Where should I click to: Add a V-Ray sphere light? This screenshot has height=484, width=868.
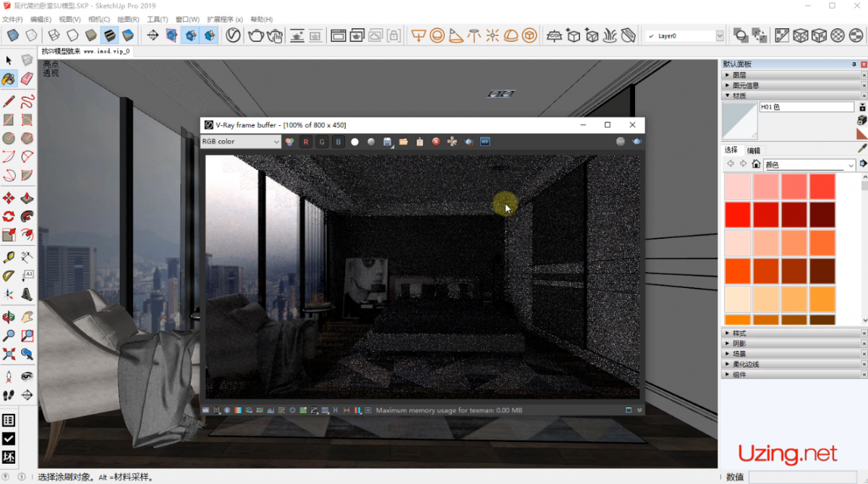point(437,35)
